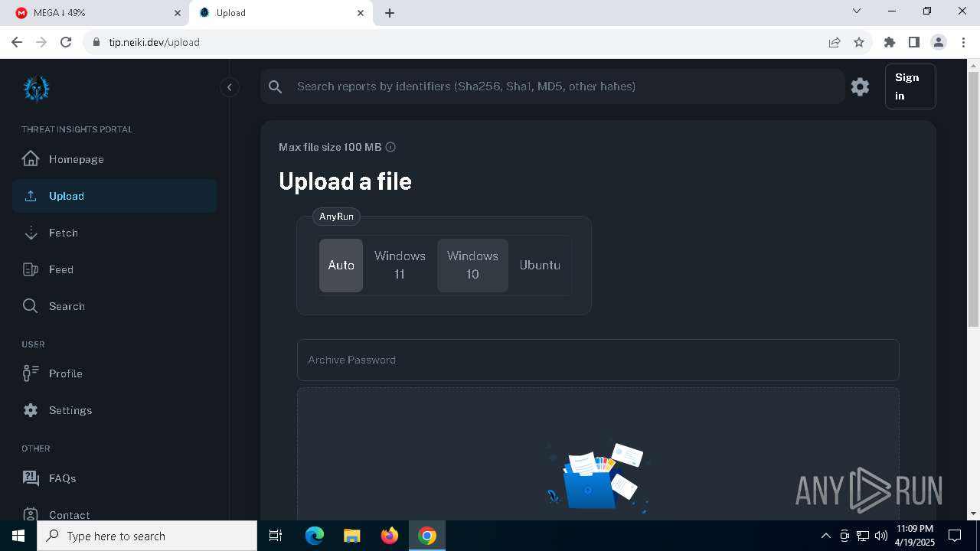This screenshot has height=551, width=980.
Task: Click the browser back arrow
Action: pos(17,42)
